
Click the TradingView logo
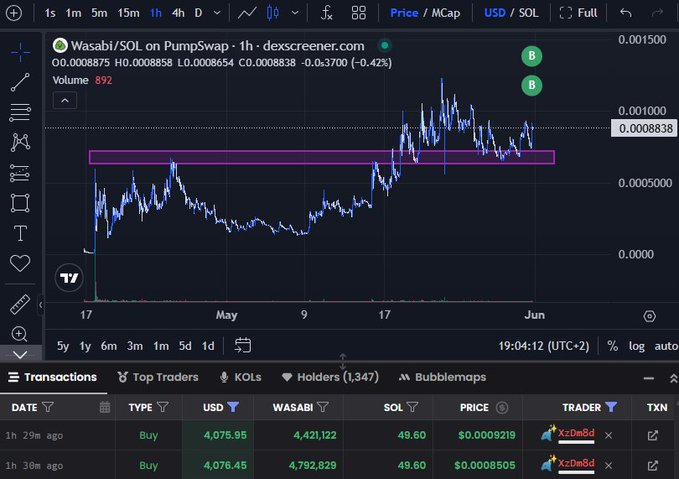(69, 278)
